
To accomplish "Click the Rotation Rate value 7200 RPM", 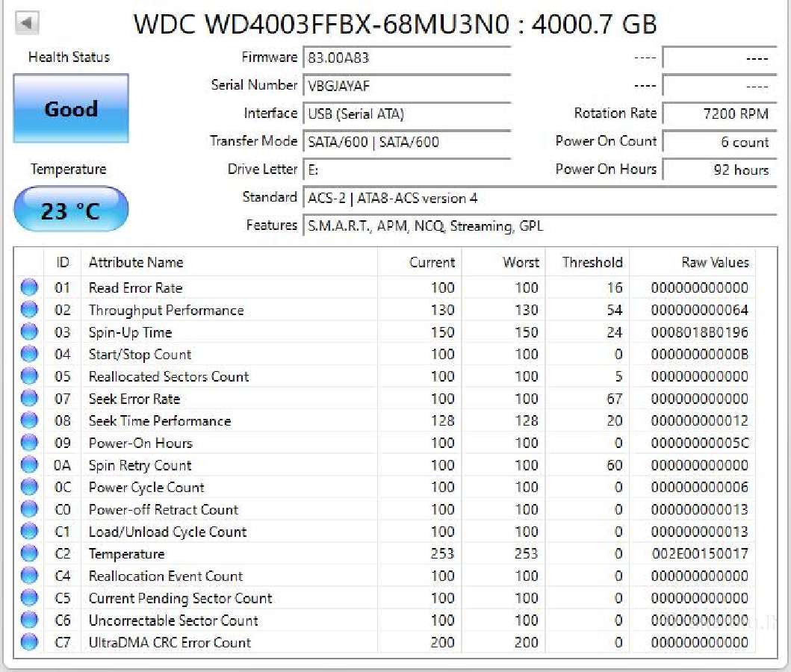I will pos(719,114).
